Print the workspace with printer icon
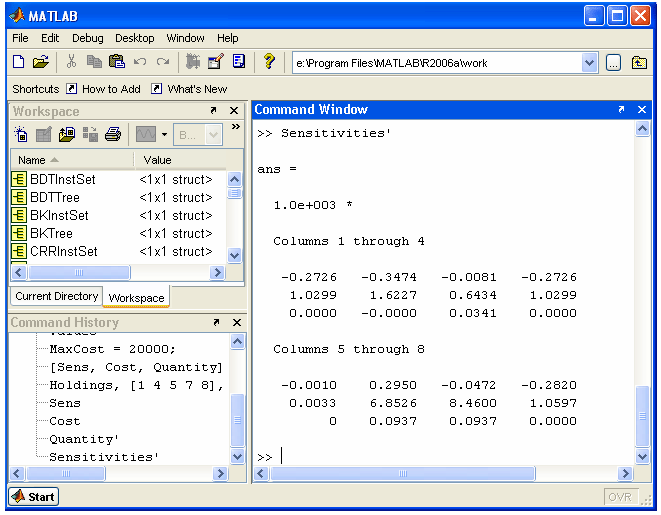 [x=113, y=134]
